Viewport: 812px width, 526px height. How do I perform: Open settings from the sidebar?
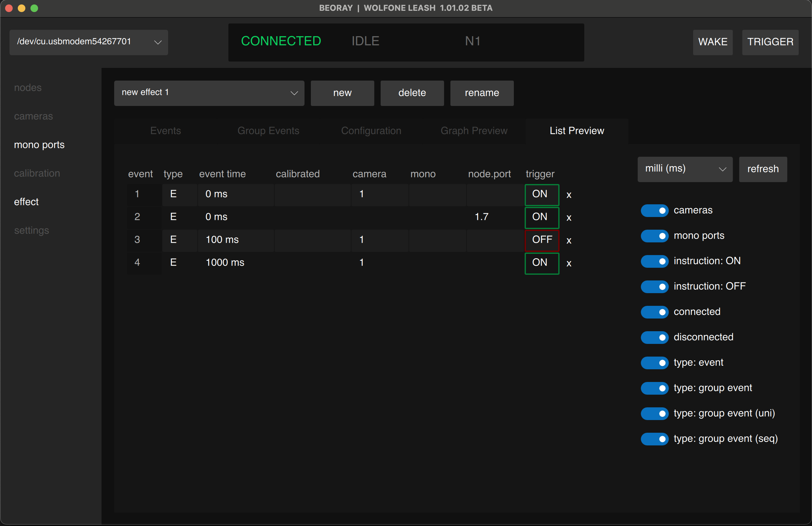(31, 230)
